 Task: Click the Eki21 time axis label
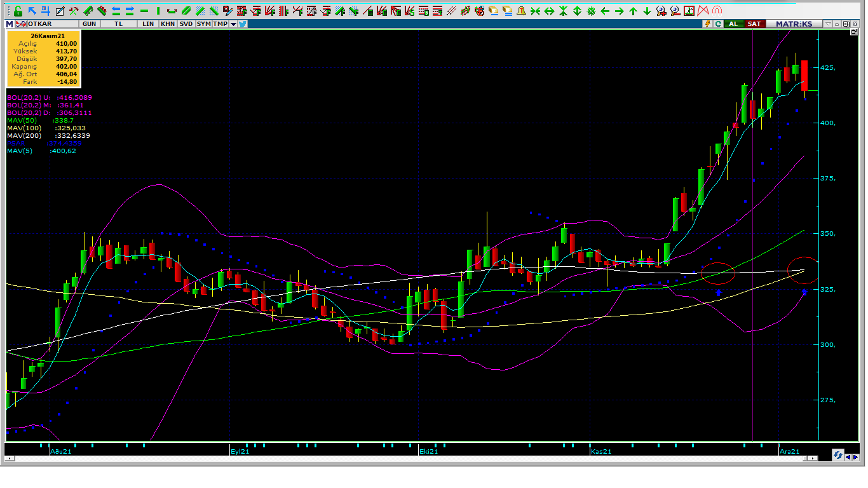point(428,451)
